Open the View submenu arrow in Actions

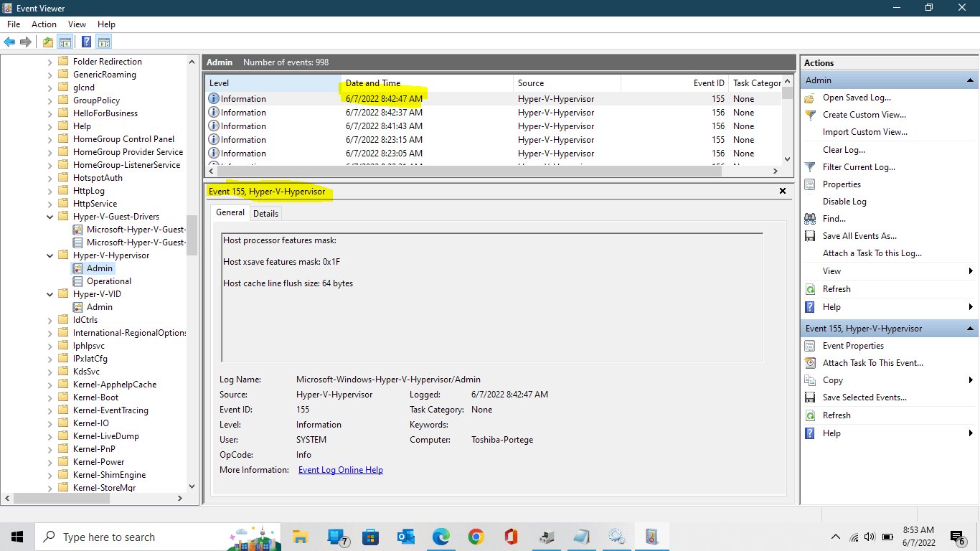(x=971, y=271)
